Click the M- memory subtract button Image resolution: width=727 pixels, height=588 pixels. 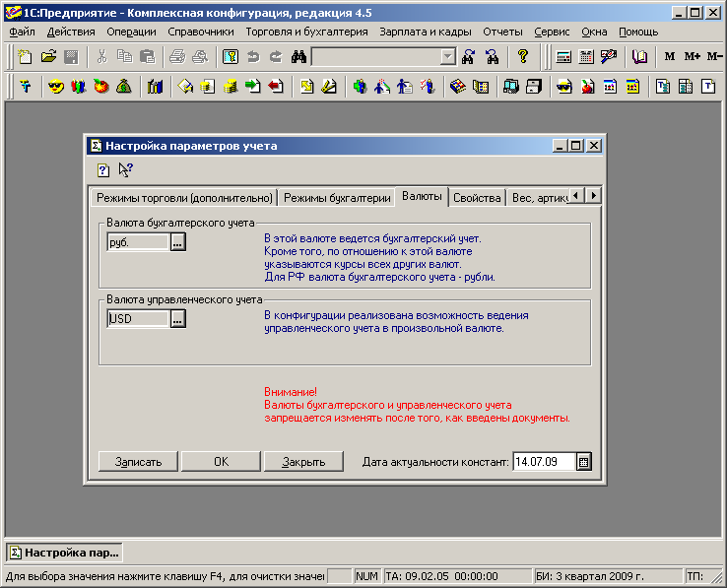pos(714,56)
